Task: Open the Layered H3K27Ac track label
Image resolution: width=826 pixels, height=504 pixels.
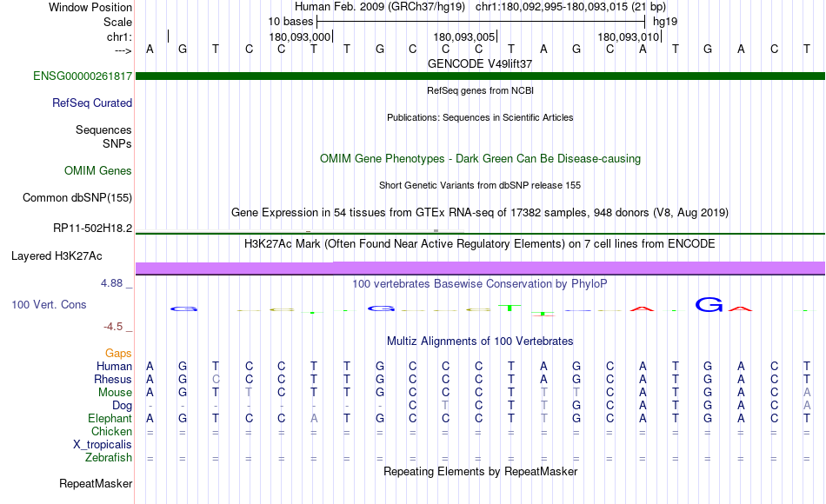Action: click(57, 256)
